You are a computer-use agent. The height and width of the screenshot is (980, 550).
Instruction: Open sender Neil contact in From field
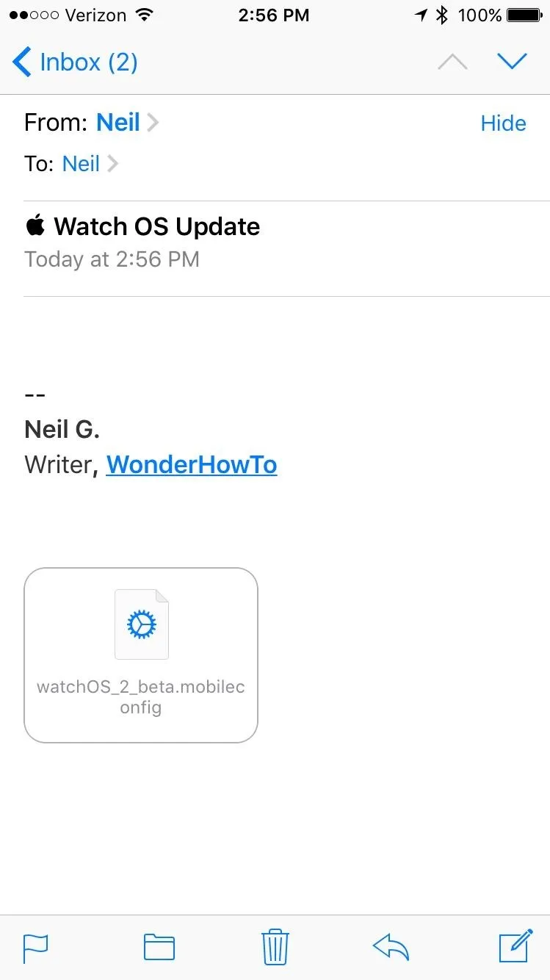pos(118,122)
